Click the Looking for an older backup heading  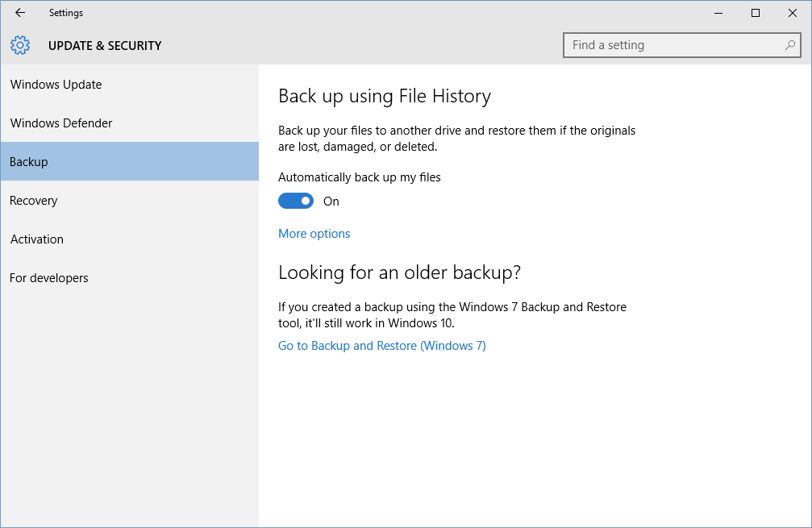(399, 272)
